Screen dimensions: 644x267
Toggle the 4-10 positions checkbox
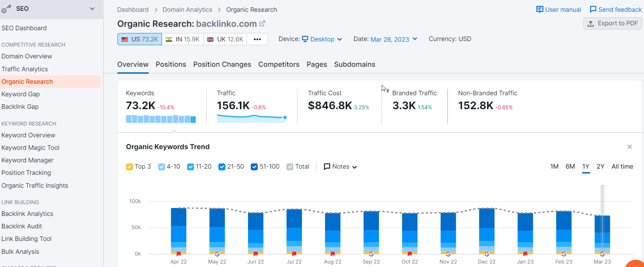(162, 167)
